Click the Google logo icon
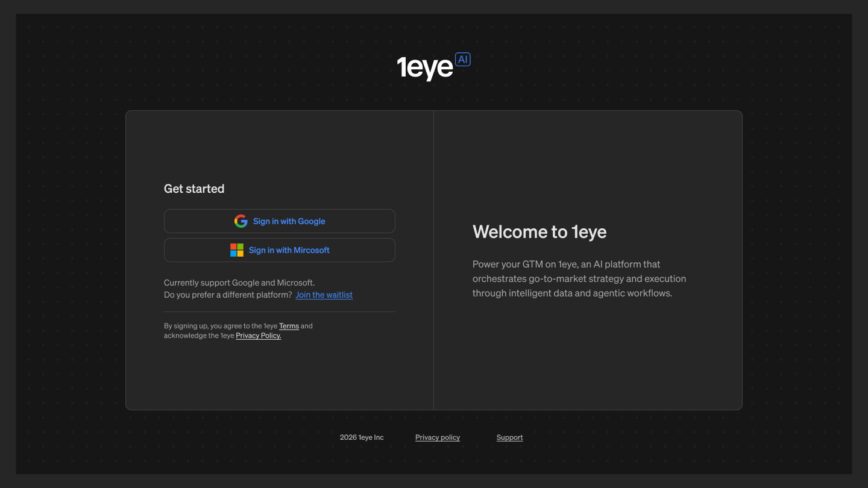Image resolution: width=868 pixels, height=488 pixels. click(241, 221)
